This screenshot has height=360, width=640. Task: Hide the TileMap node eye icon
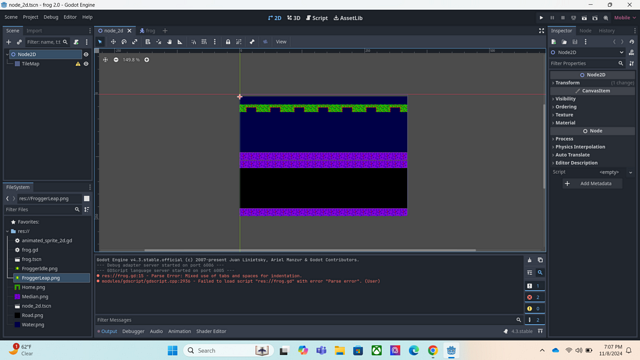86,64
